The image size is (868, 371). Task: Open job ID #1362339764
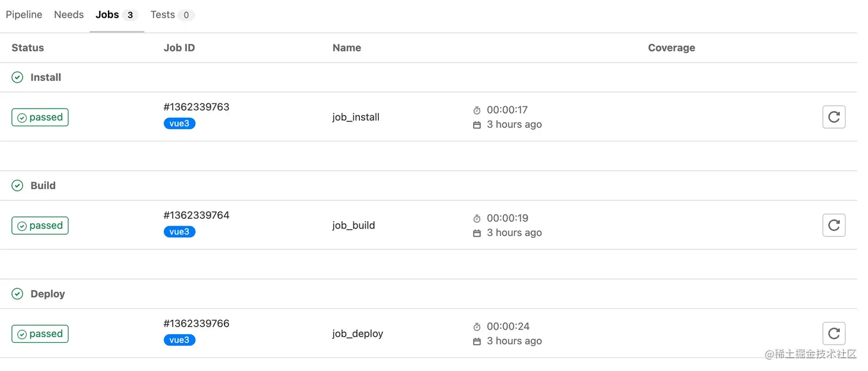pos(196,215)
